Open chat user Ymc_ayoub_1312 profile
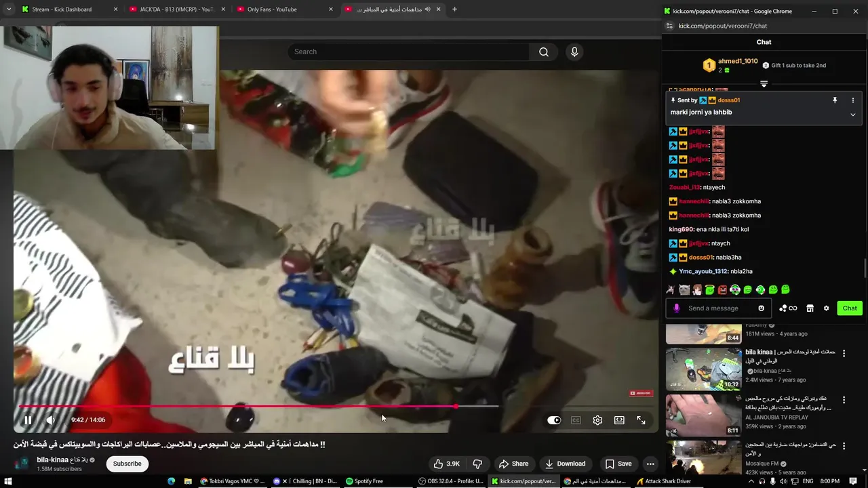Viewport: 868px width, 488px height. pyautogui.click(x=703, y=272)
